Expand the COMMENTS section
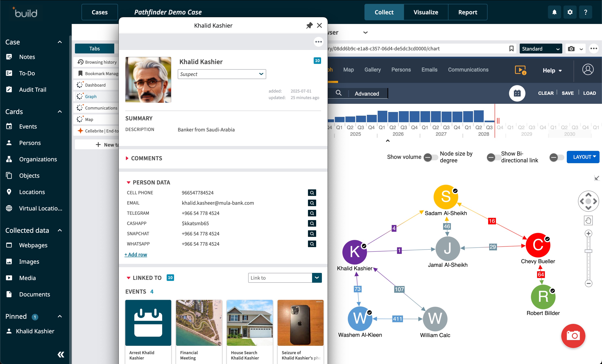The image size is (602, 364). click(146, 158)
